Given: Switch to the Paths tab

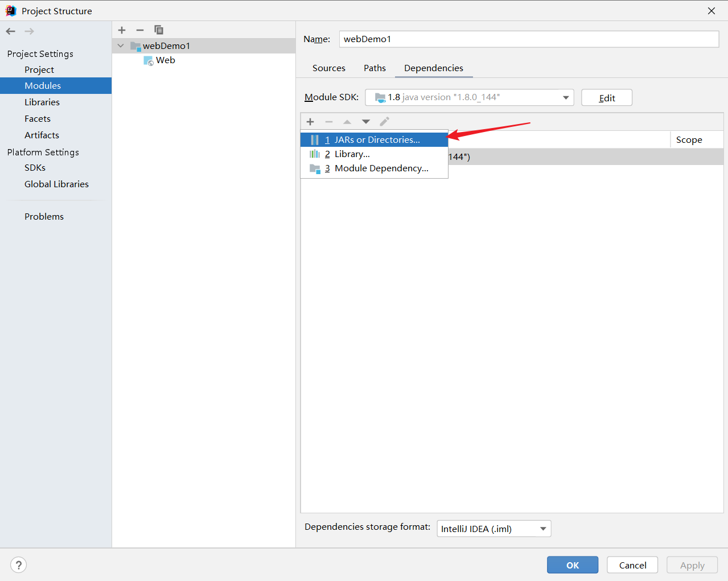Looking at the screenshot, I should pyautogui.click(x=375, y=68).
